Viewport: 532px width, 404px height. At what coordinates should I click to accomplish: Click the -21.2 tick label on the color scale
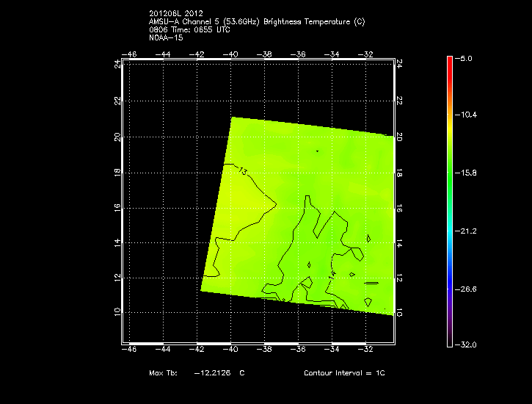(468, 231)
